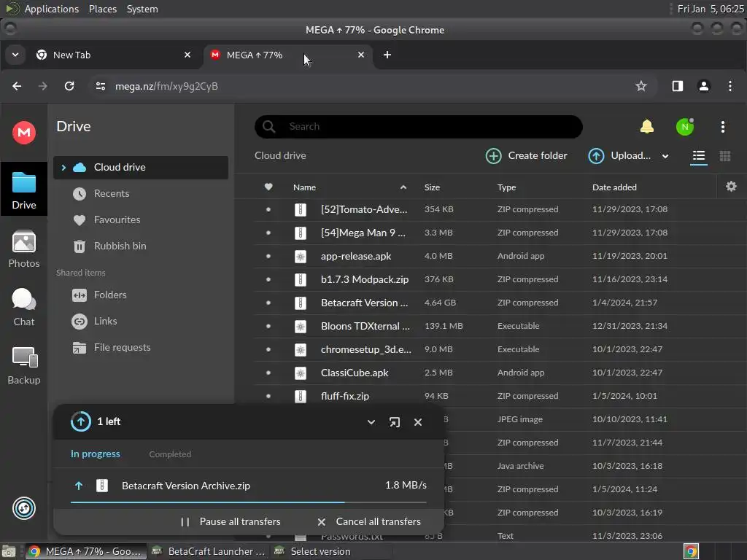Open the Photos section

[x=24, y=249]
